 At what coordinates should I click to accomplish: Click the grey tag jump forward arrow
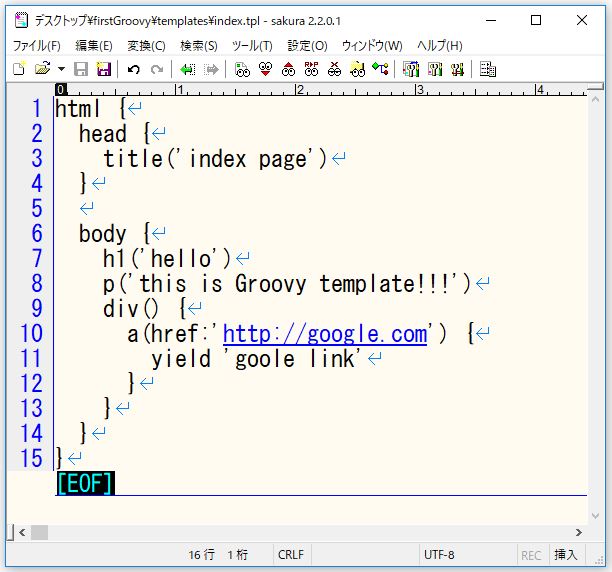point(211,69)
